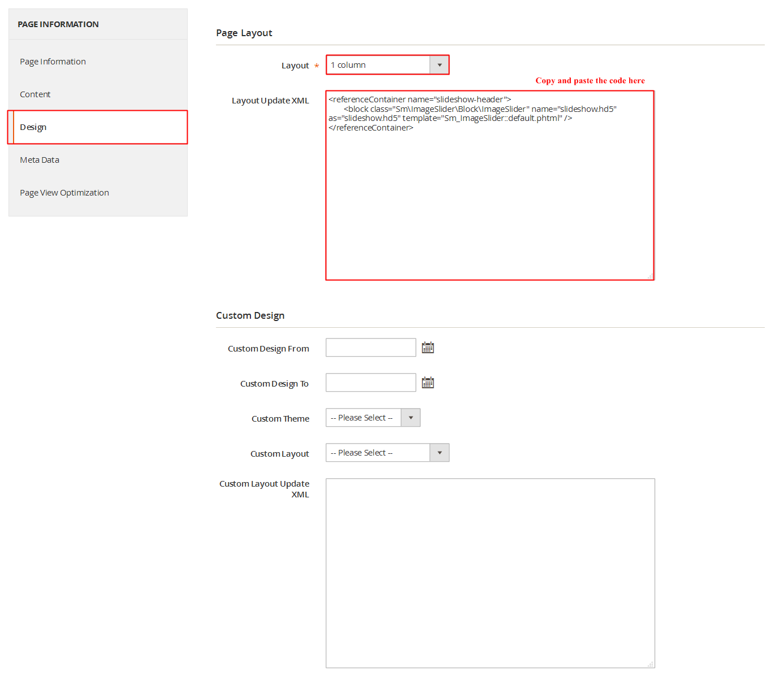
Task: Select the Design tab
Action: [x=33, y=127]
